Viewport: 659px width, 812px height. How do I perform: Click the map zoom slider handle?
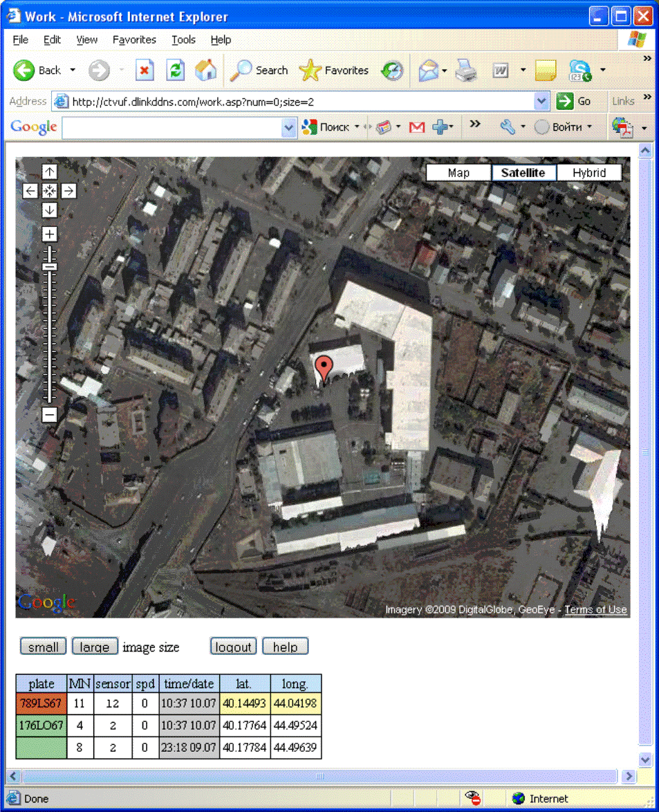pos(49,267)
